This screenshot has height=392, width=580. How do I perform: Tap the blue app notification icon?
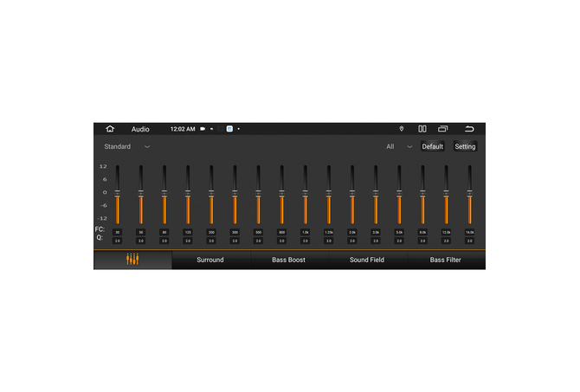click(x=229, y=129)
